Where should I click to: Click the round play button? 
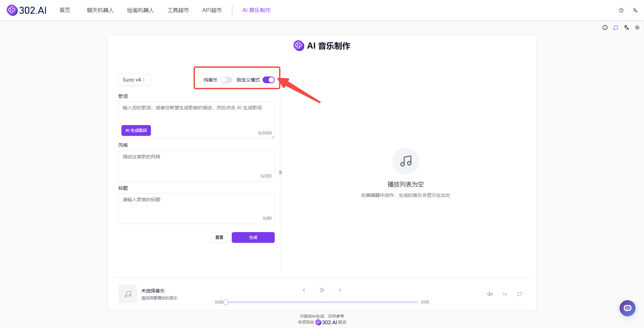(x=322, y=290)
